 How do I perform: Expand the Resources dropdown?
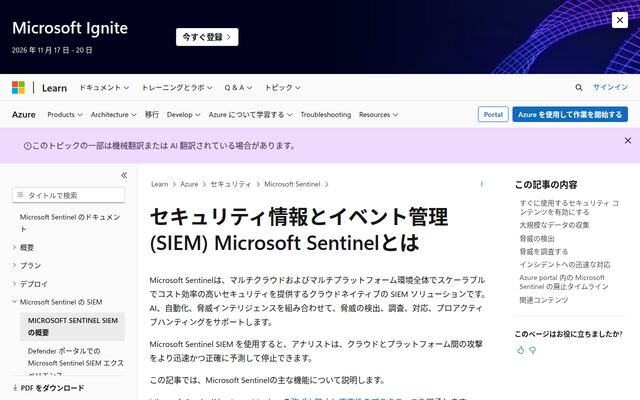[x=378, y=114]
